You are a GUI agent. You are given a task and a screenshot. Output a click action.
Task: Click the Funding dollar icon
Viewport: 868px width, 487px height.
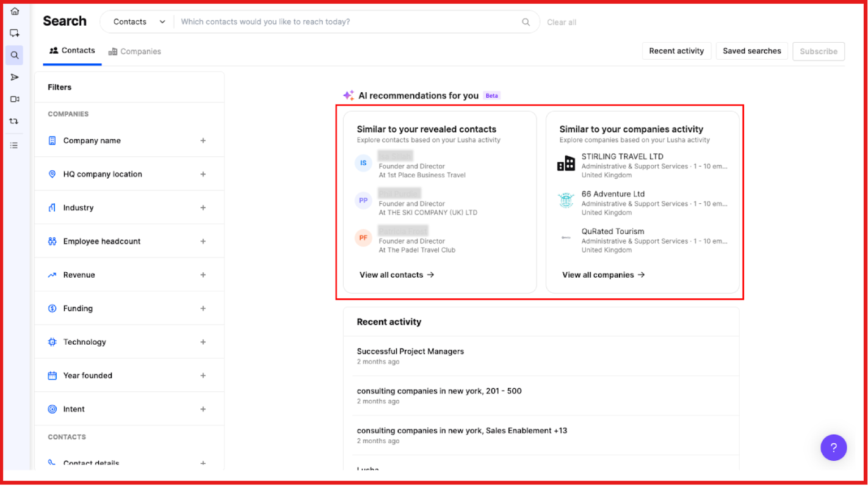(52, 308)
